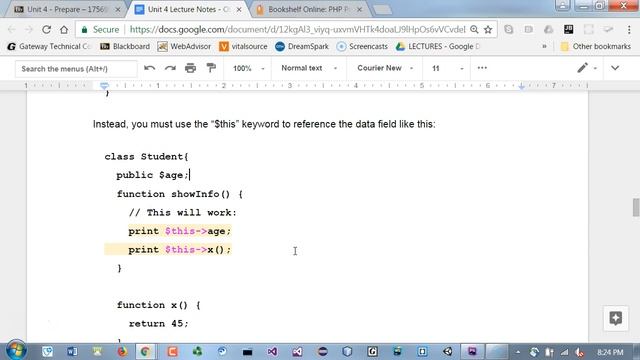Open the vitalsource bookmark

243,47
